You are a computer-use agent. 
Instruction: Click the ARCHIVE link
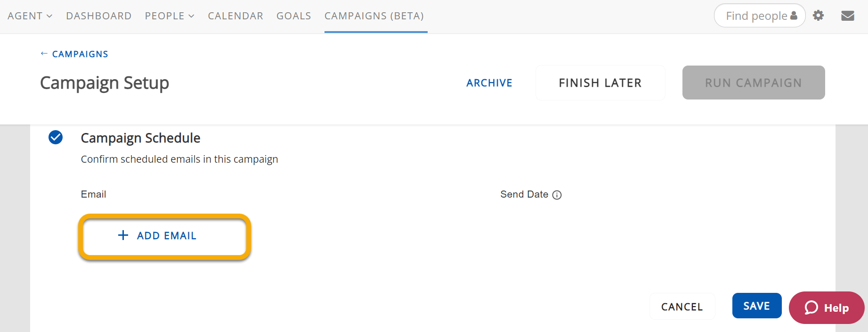(x=489, y=83)
